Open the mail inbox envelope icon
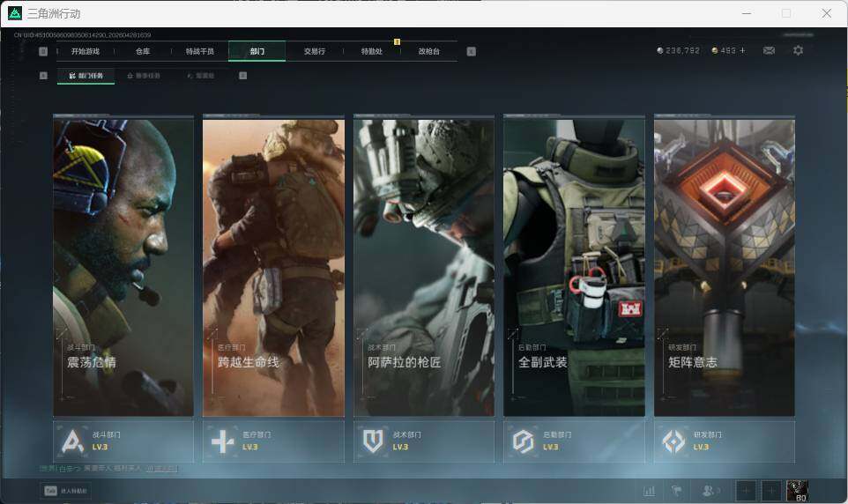The image size is (848, 504). [769, 50]
